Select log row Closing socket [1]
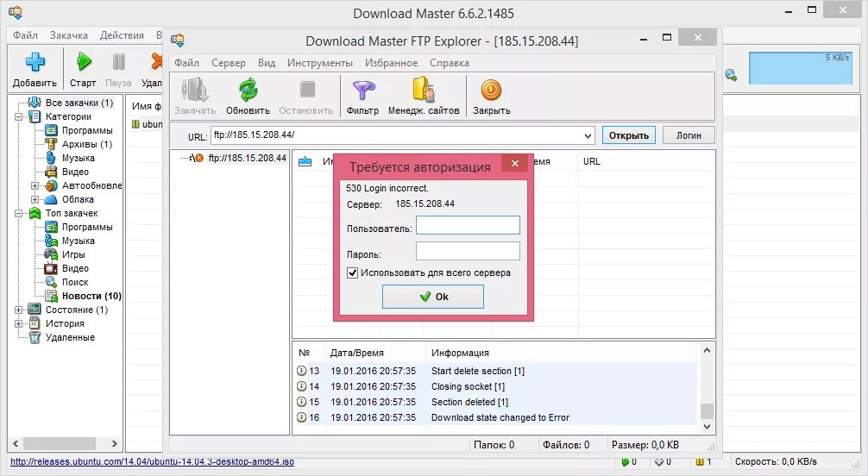Viewport: 868px width, 476px height. coord(495,387)
